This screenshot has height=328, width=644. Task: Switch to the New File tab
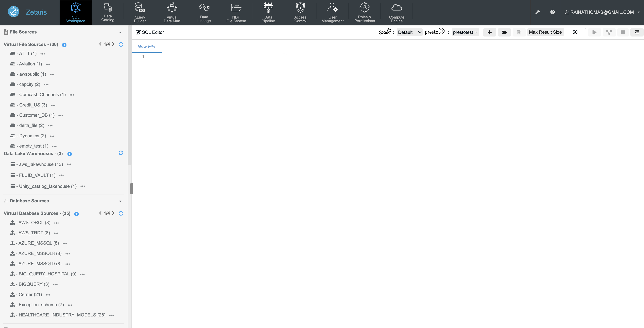point(146,47)
